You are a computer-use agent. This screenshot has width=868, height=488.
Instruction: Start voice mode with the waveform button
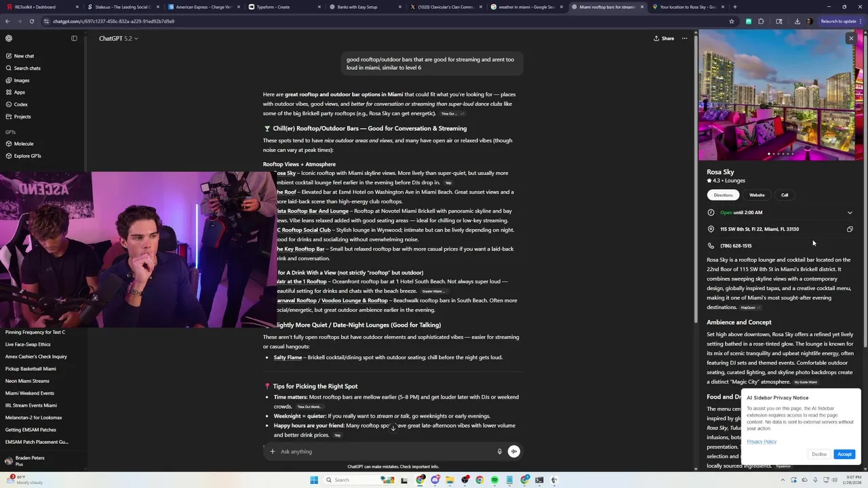click(514, 451)
